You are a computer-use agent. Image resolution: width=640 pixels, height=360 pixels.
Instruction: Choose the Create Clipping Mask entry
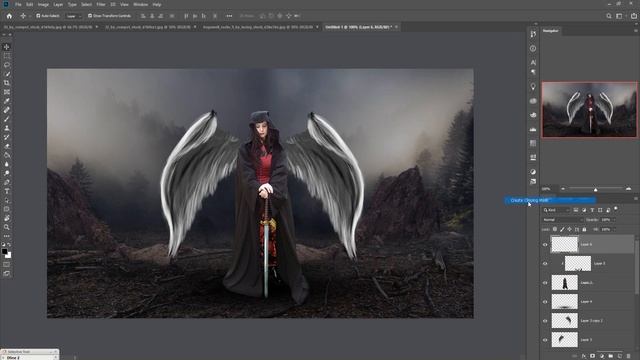tap(550, 200)
